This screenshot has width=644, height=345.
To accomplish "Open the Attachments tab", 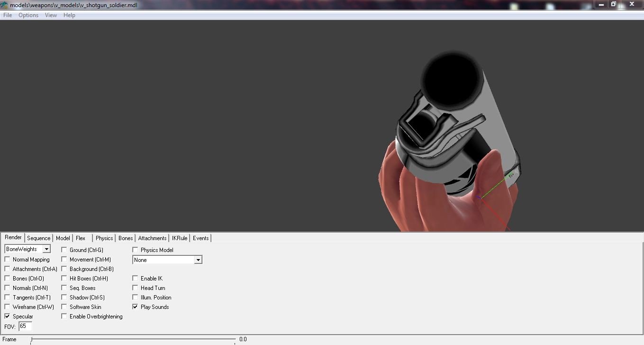I will [152, 238].
